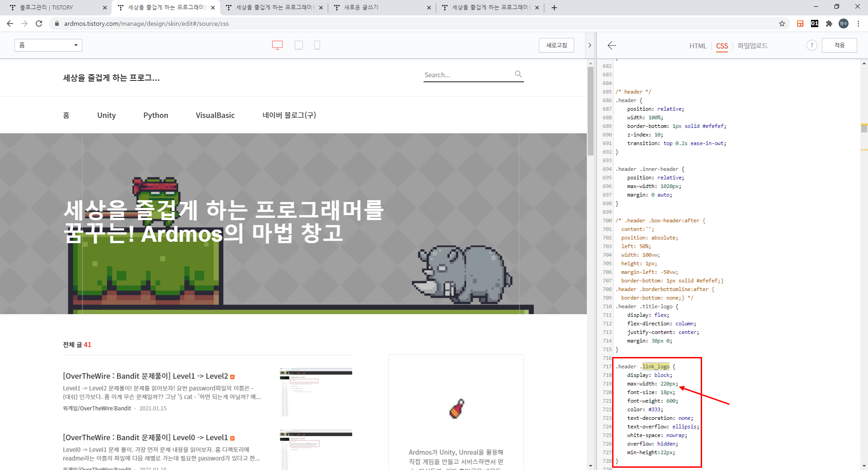Viewport: 868px width, 470px height.
Task: Click the 'flex-direction: column;' CSS line
Action: click(661, 324)
